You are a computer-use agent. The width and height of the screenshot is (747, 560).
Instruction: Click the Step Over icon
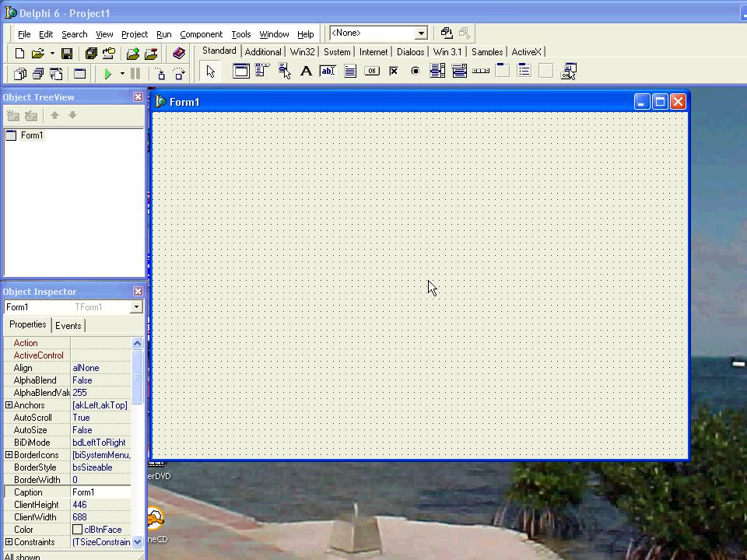[x=179, y=74]
